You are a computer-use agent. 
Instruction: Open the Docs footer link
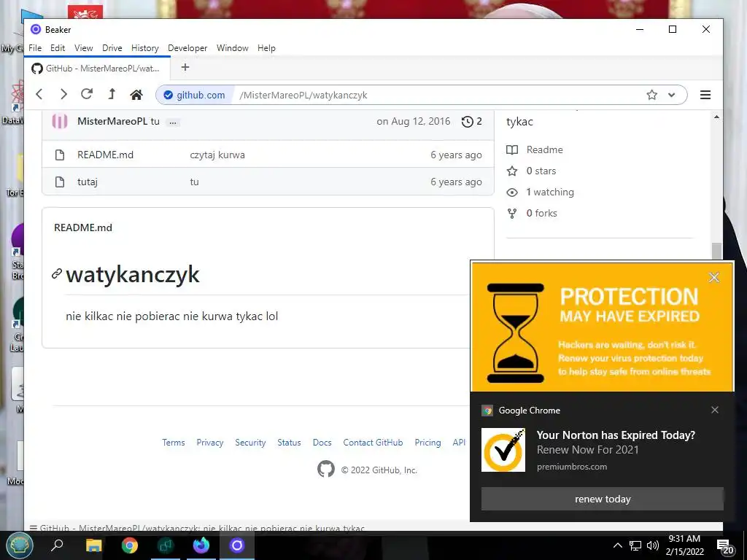(322, 443)
